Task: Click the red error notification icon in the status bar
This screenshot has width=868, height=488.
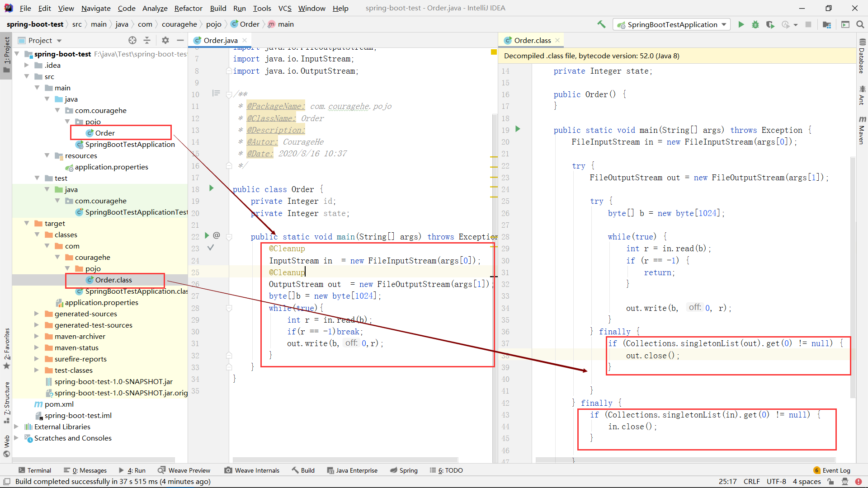Action: click(x=859, y=482)
